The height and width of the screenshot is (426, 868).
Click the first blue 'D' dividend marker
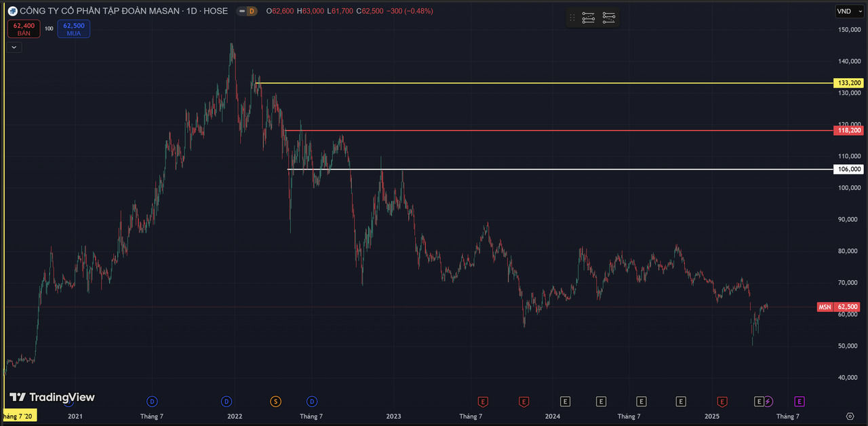[x=152, y=402]
